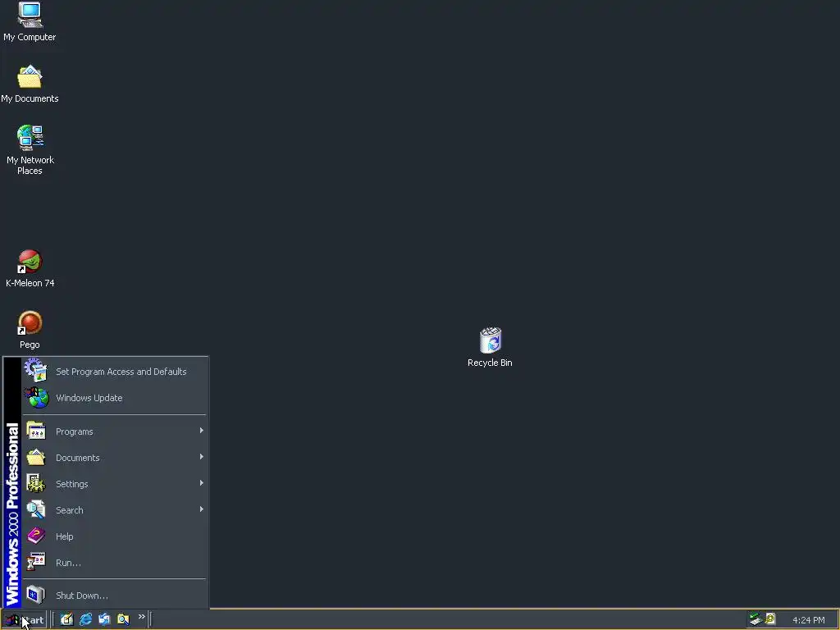Expand the Settings submenu
This screenshot has height=630, width=840.
[x=115, y=484]
